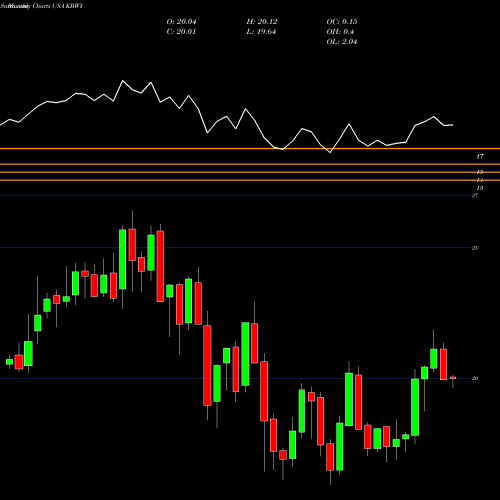Viewport: 500px width, 500px height.
Task: Click the '13' axis label below the orange lines
Action: click(480, 188)
